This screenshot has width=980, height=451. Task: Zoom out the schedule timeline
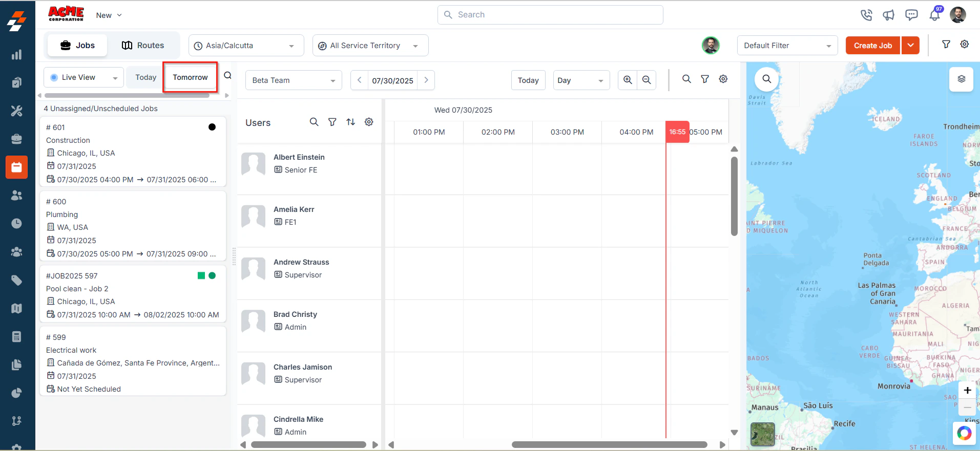(647, 80)
